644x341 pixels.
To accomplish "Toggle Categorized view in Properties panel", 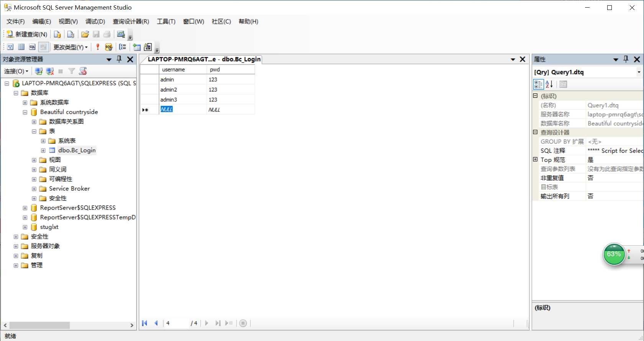I will [x=538, y=84].
